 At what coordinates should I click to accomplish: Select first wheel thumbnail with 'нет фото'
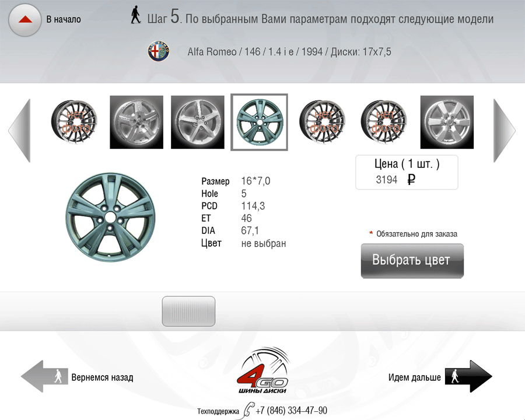74,122
